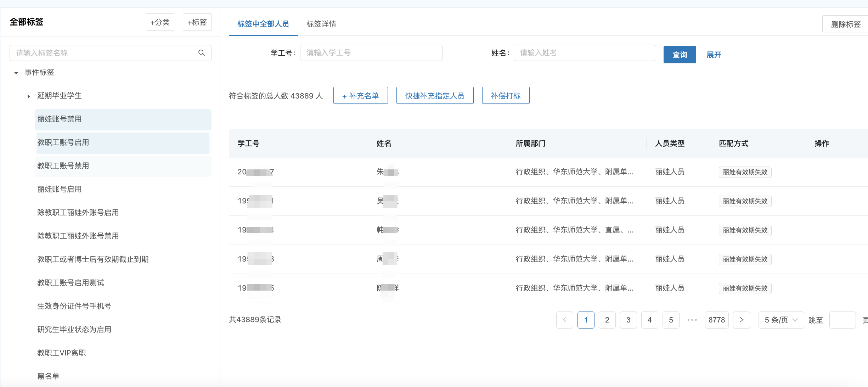
Task: Click the +分类 button
Action: click(x=160, y=22)
